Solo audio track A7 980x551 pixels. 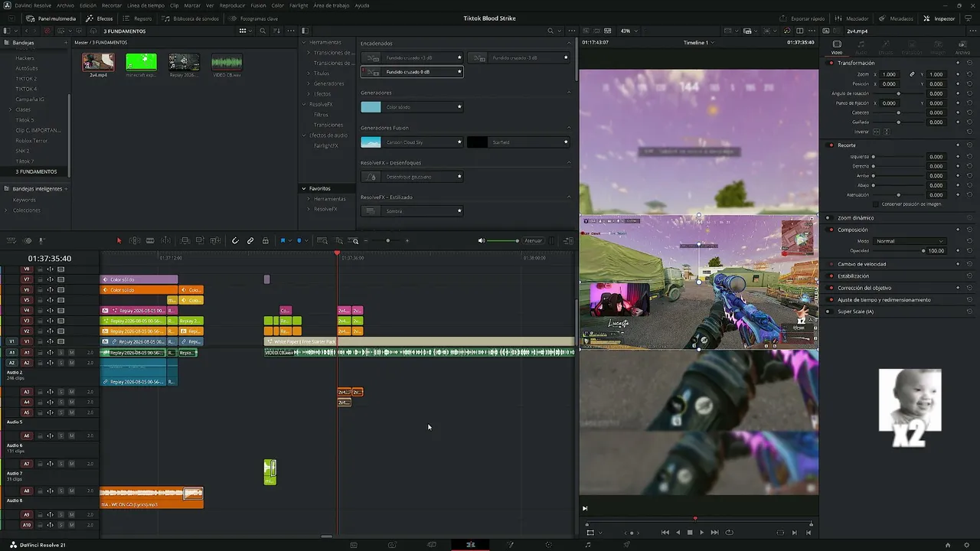(x=60, y=464)
